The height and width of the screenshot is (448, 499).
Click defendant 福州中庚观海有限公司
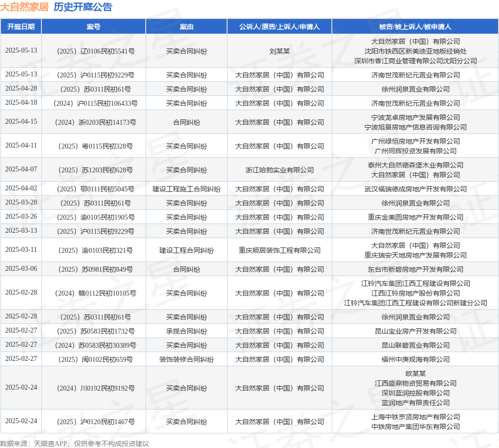pyautogui.click(x=415, y=359)
